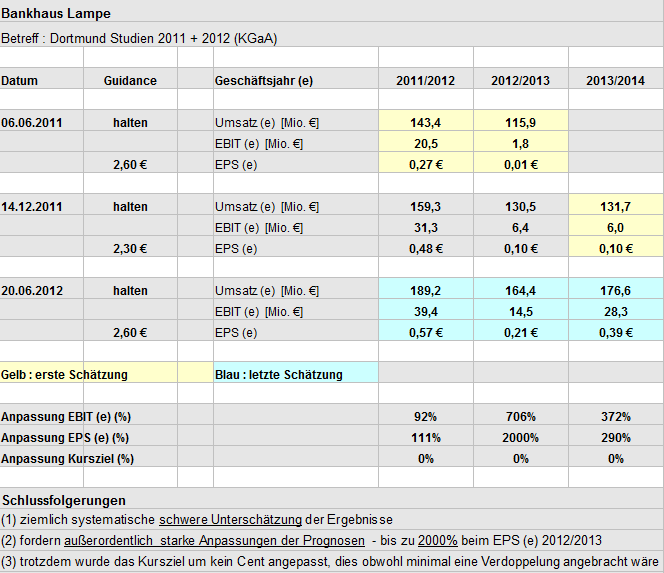Image resolution: width=664 pixels, height=573 pixels.
Task: Click the date cell 20.06.2012
Action: point(32,291)
